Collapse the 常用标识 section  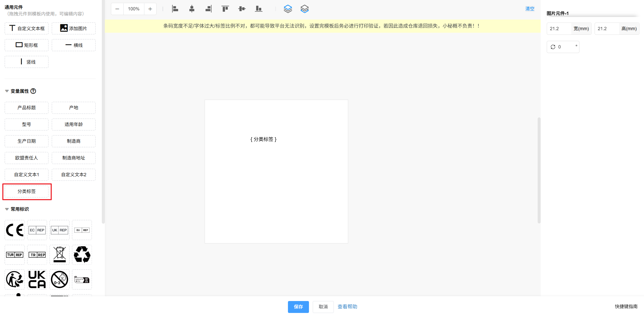[x=7, y=209]
